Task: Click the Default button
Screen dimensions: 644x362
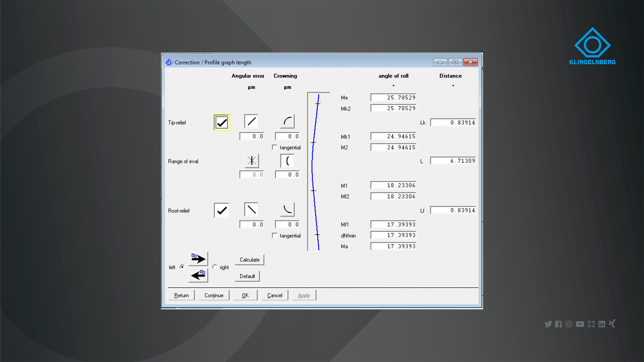Action: point(247,276)
